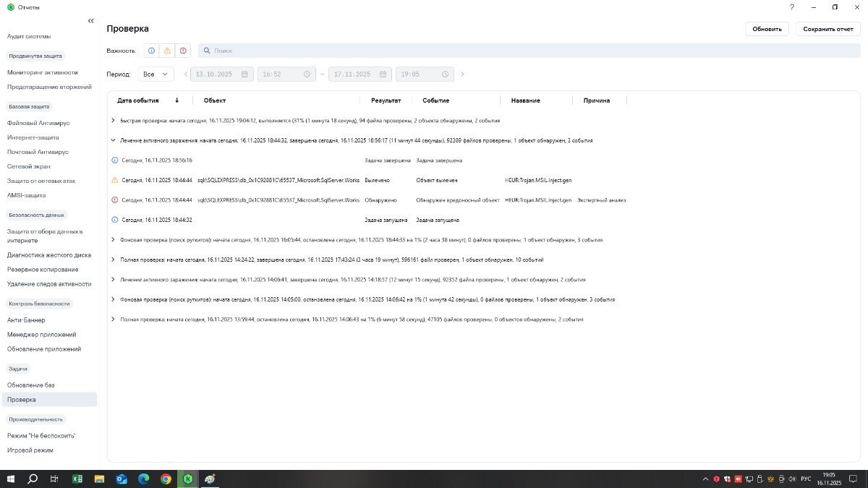
Task: Open the Excel icon on the taskbar
Action: [x=77, y=479]
